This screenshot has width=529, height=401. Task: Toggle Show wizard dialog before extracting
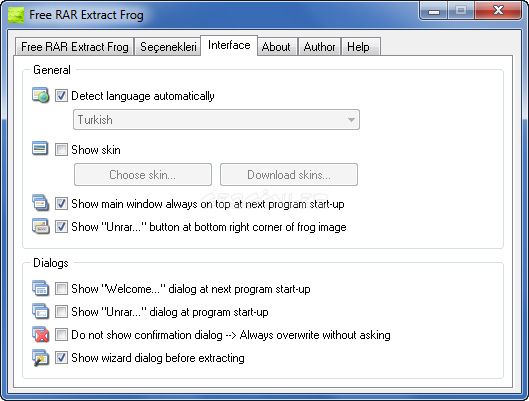[61, 357]
